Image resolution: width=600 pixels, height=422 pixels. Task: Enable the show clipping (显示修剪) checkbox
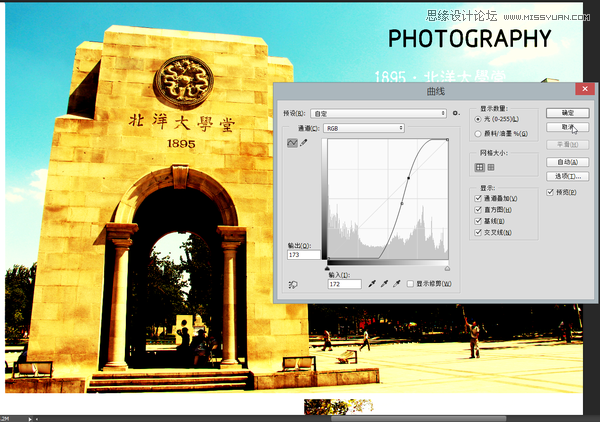[x=410, y=284]
